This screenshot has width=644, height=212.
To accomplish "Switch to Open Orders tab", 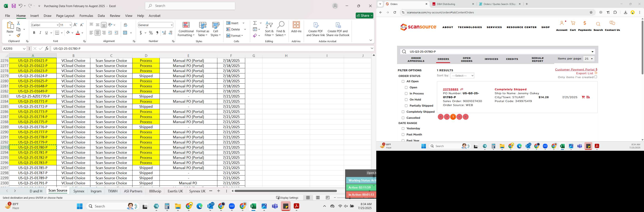I will 466,59.
